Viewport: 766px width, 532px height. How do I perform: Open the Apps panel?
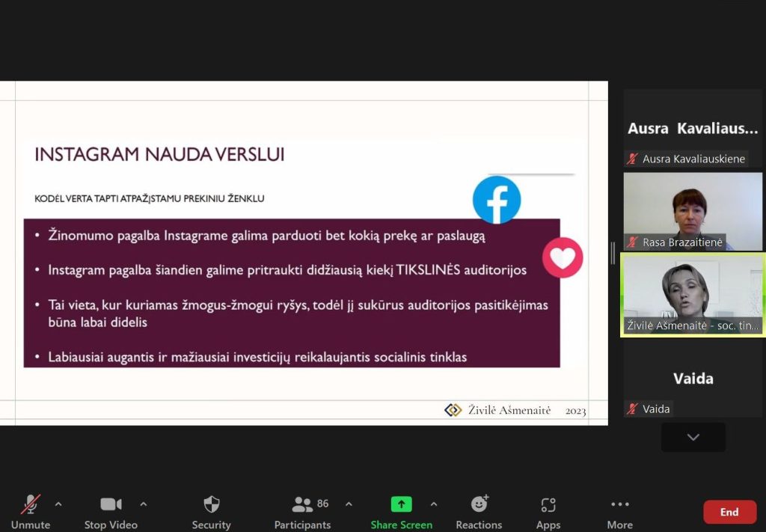548,512
